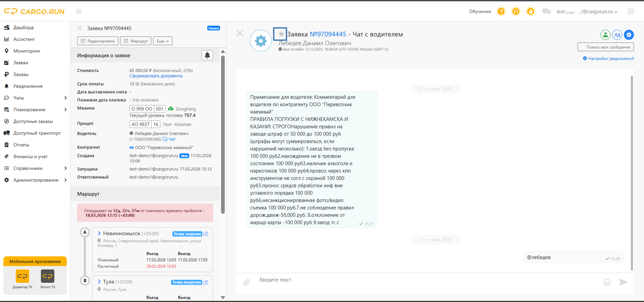Click the logout icon in header
This screenshot has width=644, height=302.
[631, 11]
